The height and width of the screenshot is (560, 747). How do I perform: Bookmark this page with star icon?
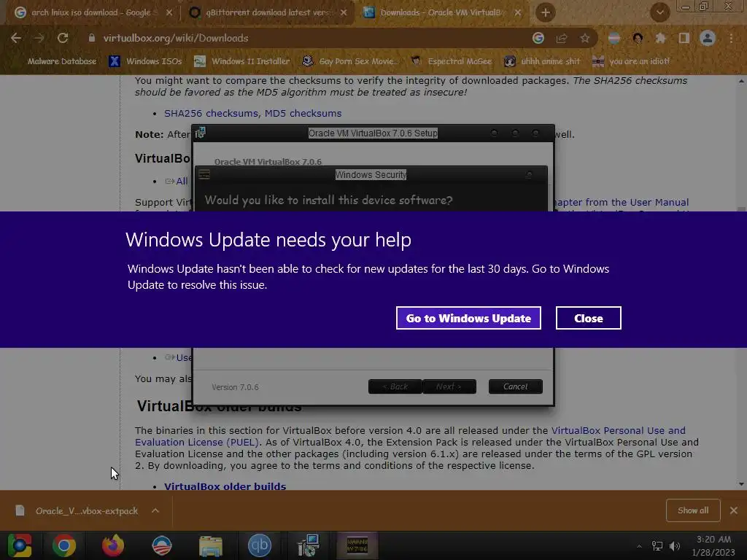point(585,38)
